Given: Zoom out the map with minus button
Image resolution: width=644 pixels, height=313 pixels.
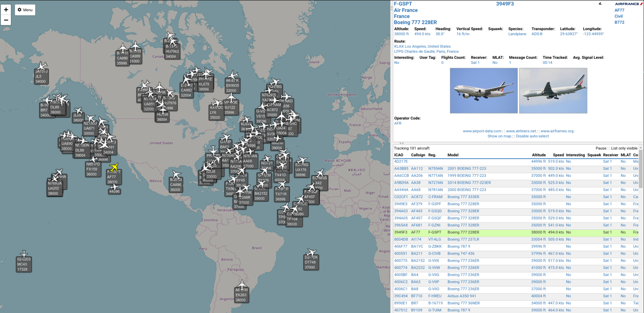Looking at the screenshot, I should (6, 20).
